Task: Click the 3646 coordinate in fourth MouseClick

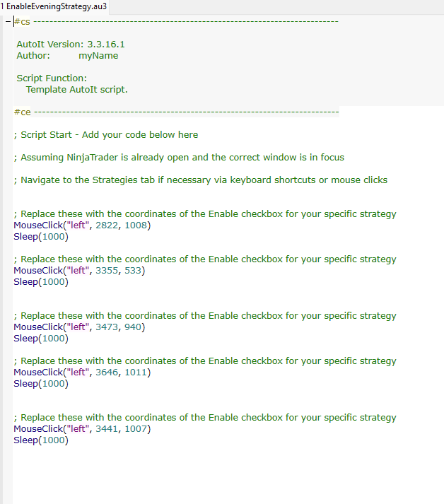Action: click(107, 373)
